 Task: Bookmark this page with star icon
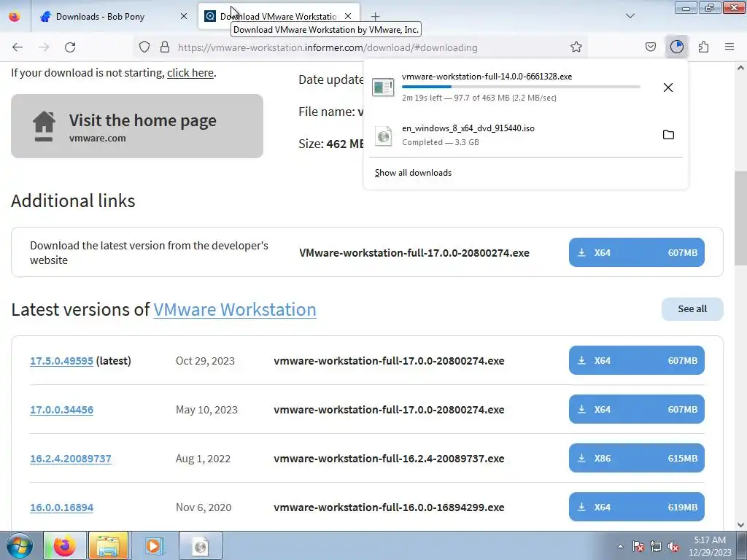click(576, 47)
